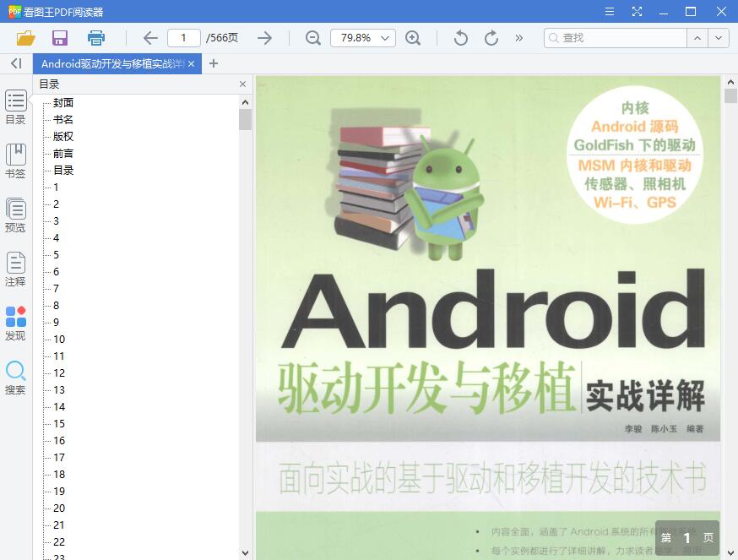Click the print document icon
738x560 pixels.
tap(95, 37)
